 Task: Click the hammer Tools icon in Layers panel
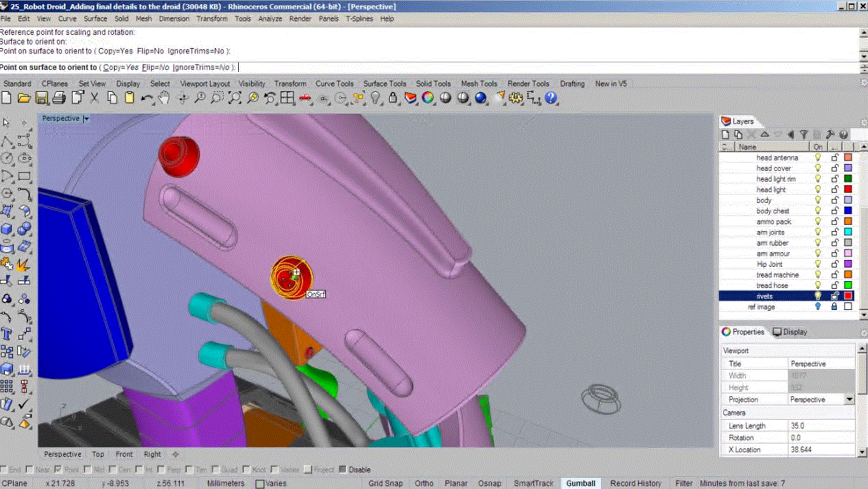click(830, 135)
